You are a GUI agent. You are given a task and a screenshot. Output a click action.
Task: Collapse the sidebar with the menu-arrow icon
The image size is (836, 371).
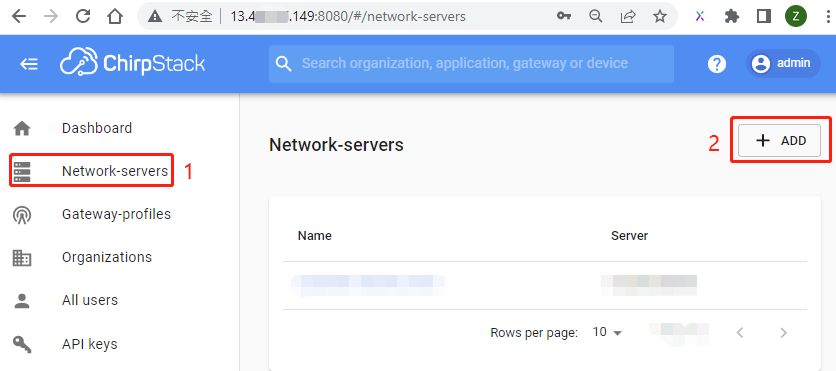click(x=28, y=64)
